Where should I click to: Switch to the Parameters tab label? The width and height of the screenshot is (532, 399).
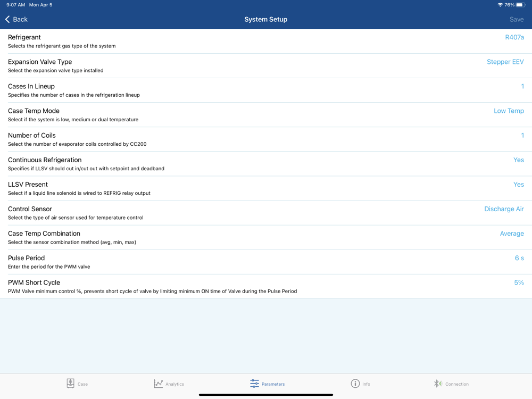coord(273,384)
